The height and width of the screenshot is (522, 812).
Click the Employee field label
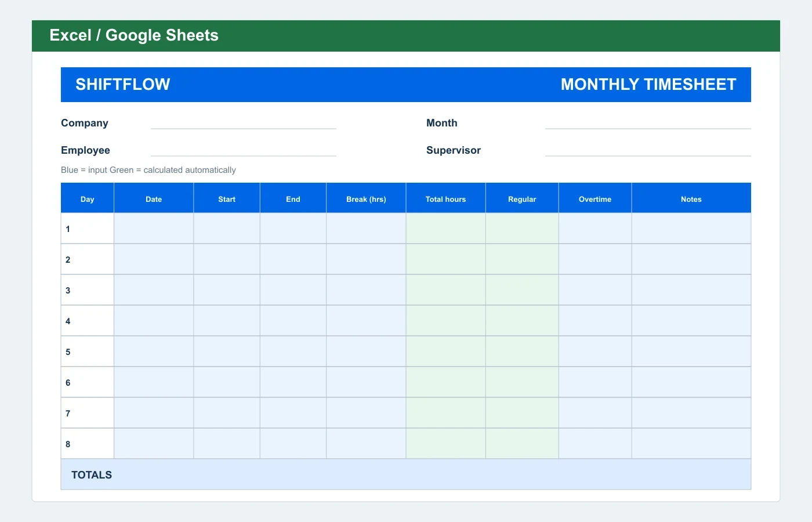coord(85,150)
